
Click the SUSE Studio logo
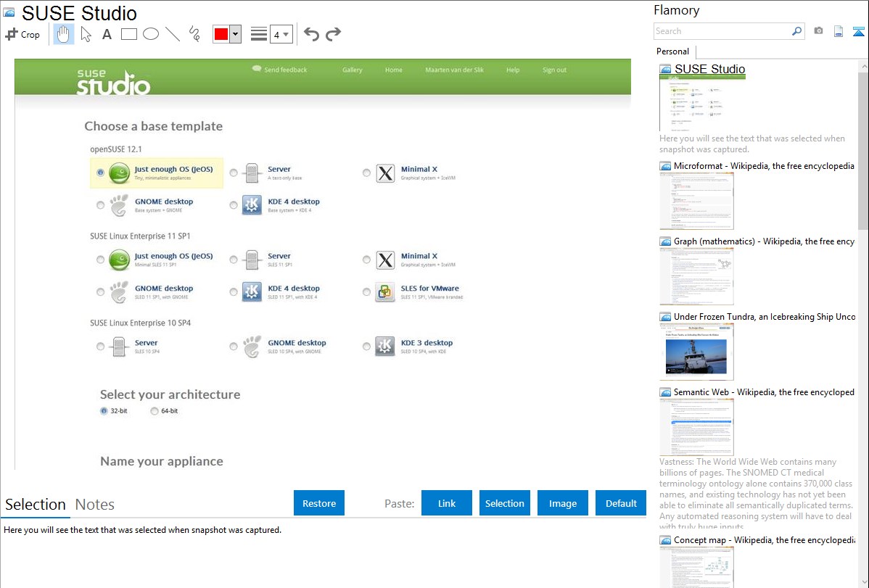tap(113, 81)
